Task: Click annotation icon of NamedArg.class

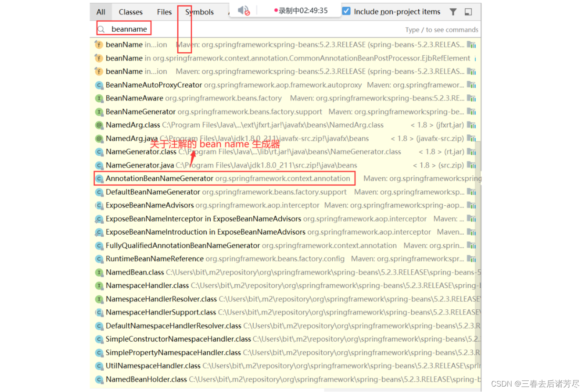Action: [99, 125]
